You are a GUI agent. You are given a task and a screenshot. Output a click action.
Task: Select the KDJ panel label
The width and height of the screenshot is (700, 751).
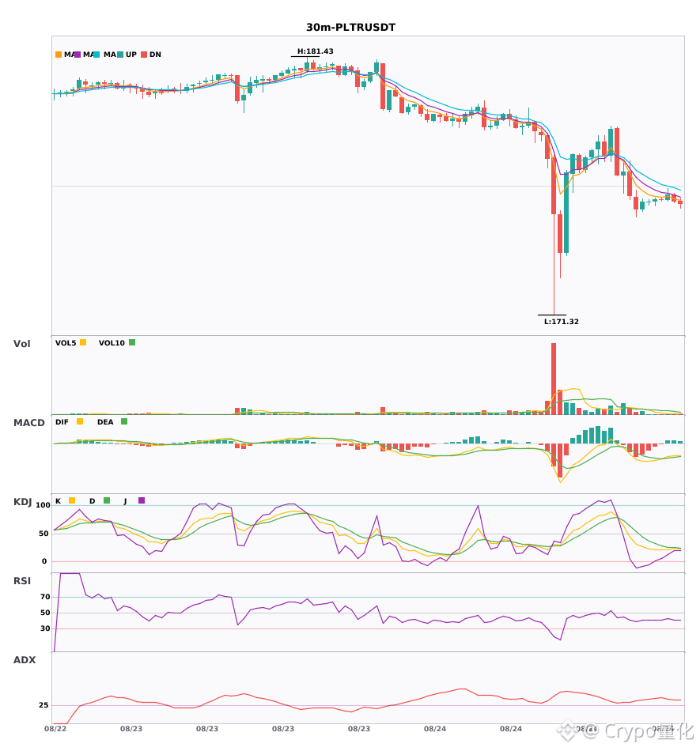tap(22, 502)
